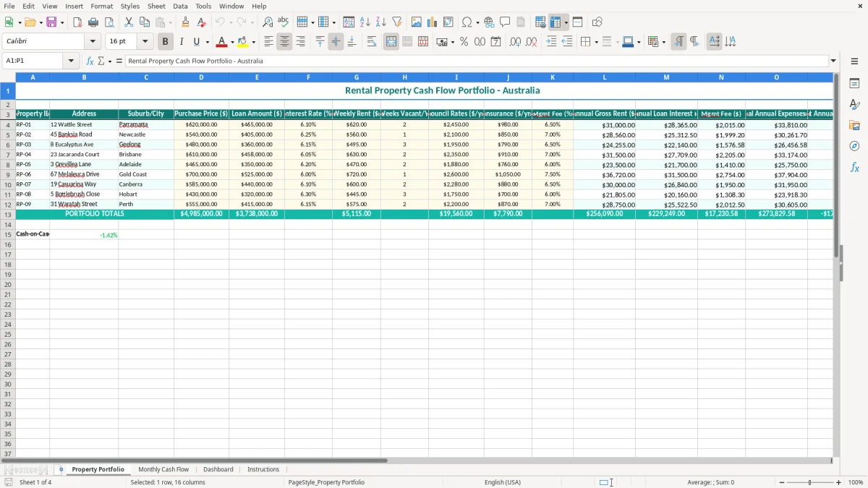
Task: Click the Insert Comment icon
Action: [505, 22]
